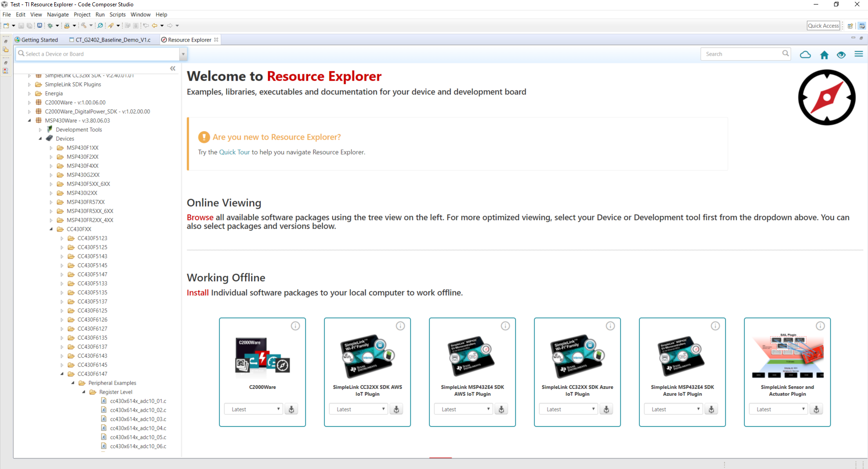
Task: Toggle the eye visibility icon
Action: (x=841, y=55)
